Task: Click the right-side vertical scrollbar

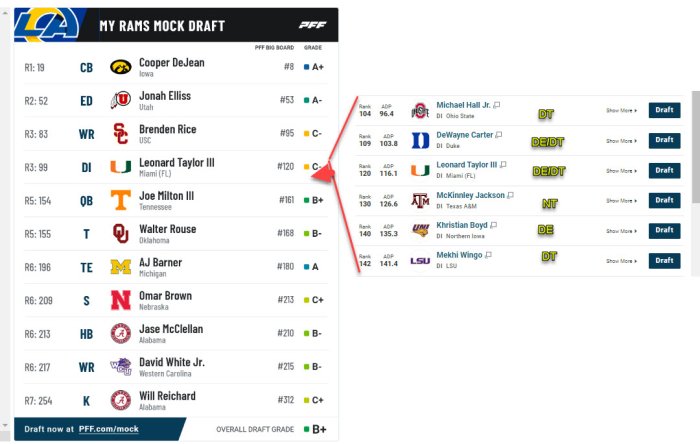Action: click(x=695, y=150)
